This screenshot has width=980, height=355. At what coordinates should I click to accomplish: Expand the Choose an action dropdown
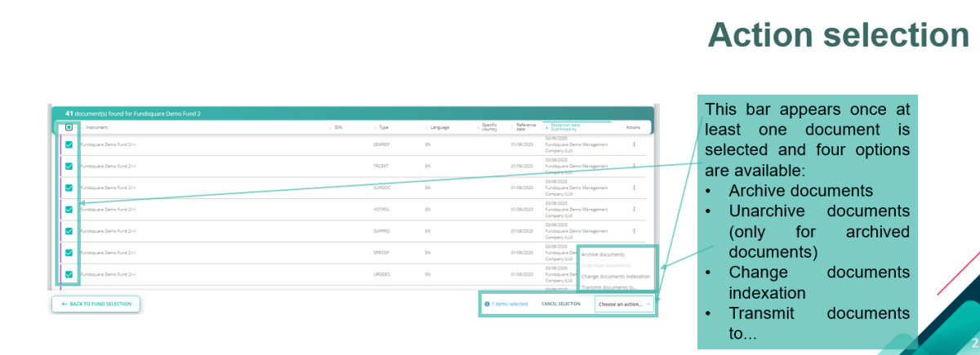coord(624,304)
